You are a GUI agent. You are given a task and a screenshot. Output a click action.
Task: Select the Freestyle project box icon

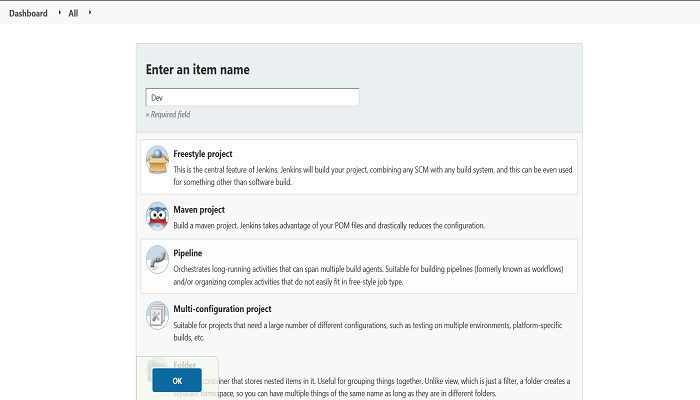pos(157,159)
